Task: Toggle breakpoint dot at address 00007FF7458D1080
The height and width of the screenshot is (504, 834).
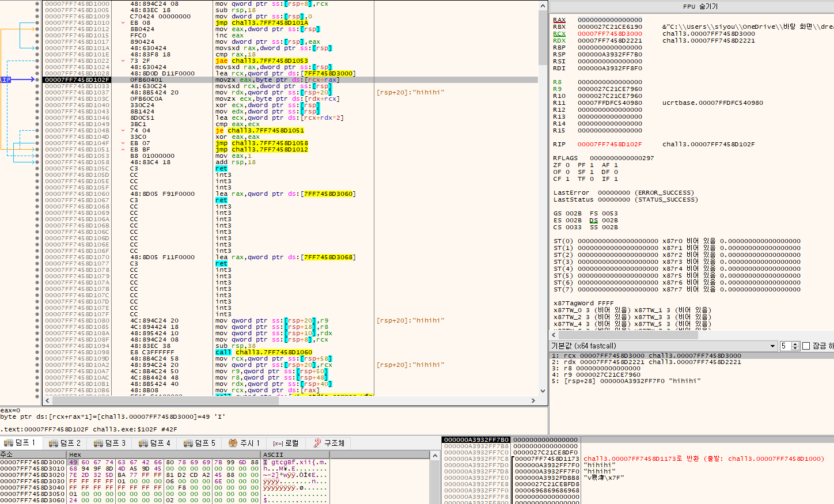Action: click(37, 320)
